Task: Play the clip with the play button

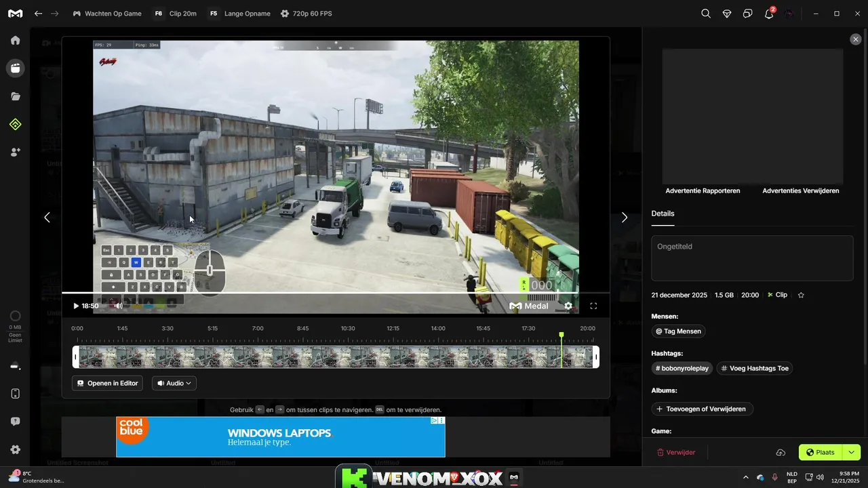Action: [76, 306]
